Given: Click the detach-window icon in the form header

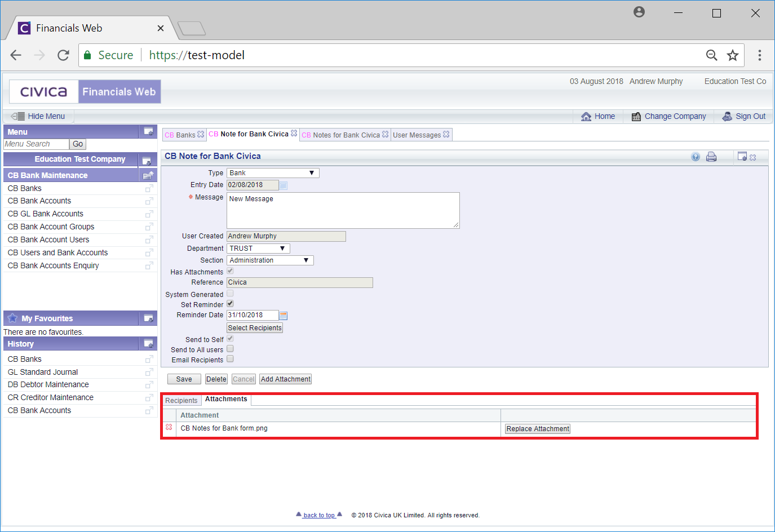Looking at the screenshot, I should pyautogui.click(x=742, y=157).
